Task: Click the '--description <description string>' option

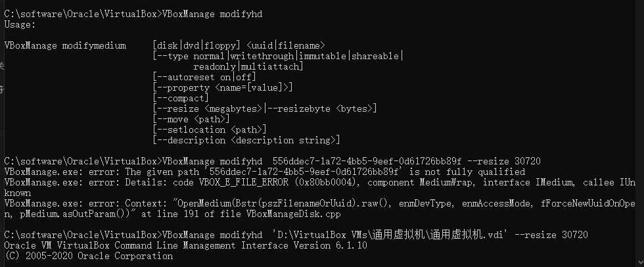Action: (246, 140)
